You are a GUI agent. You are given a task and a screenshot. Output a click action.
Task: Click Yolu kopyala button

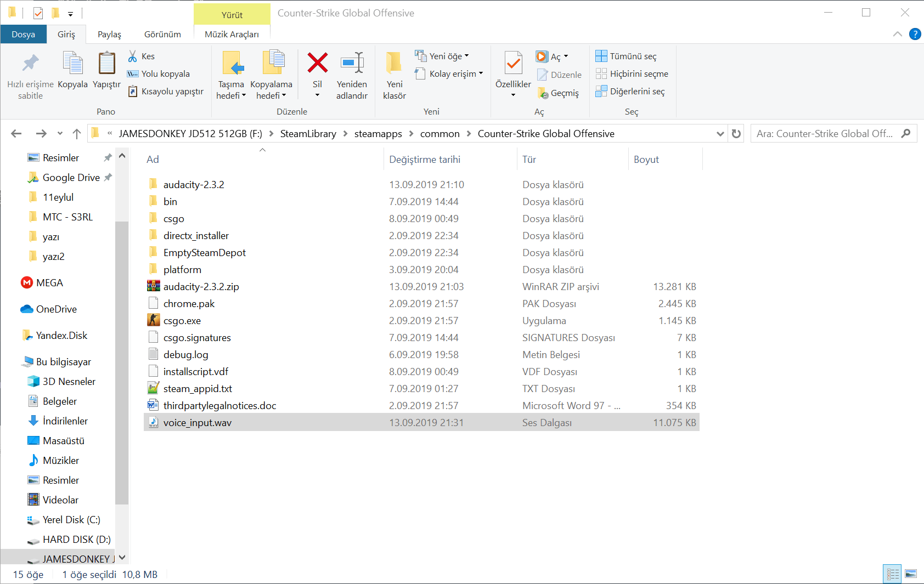point(159,73)
